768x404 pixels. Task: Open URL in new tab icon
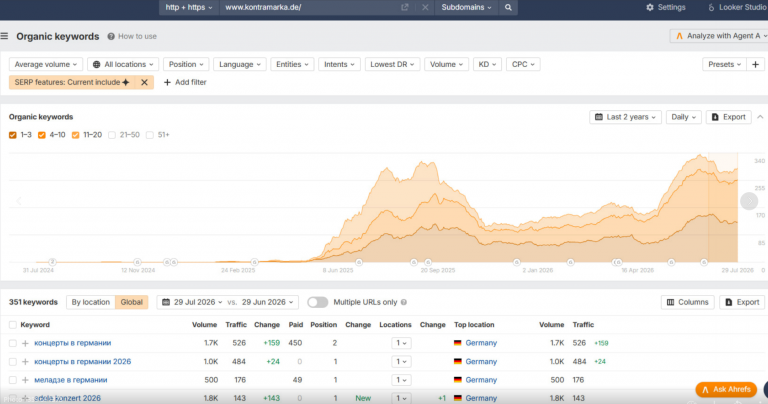405,7
